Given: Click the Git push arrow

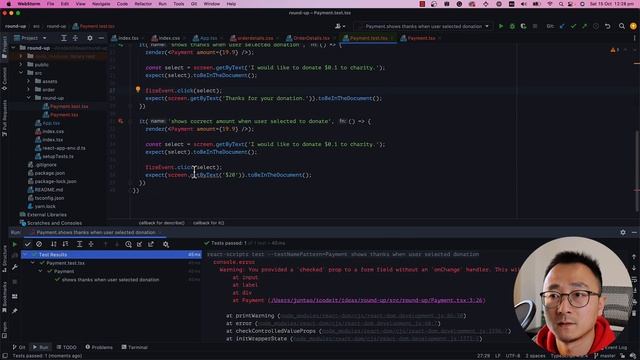Looking at the screenshot, I should point(584,26).
